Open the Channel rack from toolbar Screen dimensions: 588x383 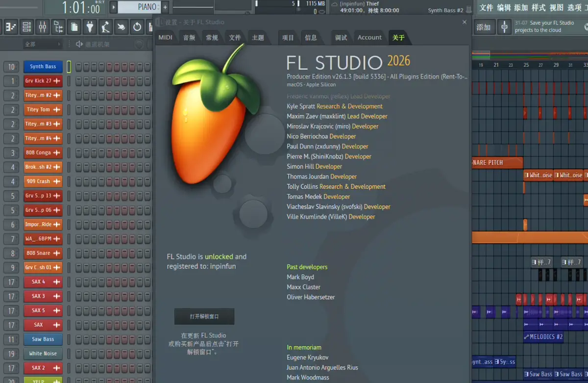point(27,26)
